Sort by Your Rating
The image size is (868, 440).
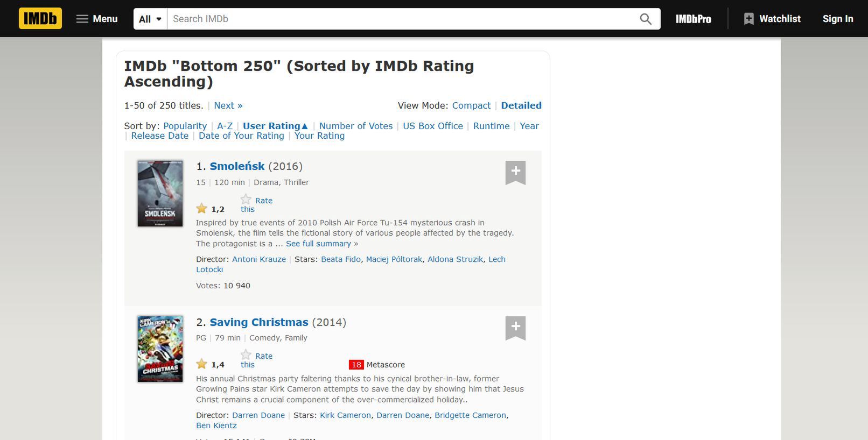point(319,136)
